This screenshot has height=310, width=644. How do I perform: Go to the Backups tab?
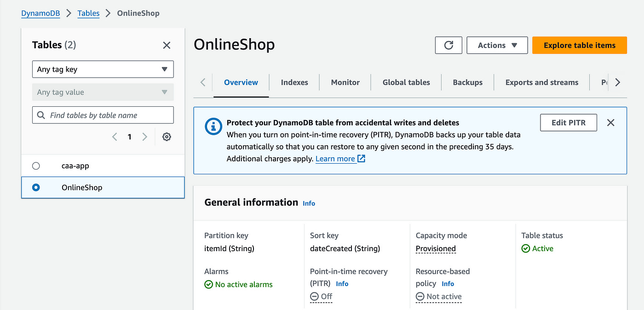click(x=468, y=82)
